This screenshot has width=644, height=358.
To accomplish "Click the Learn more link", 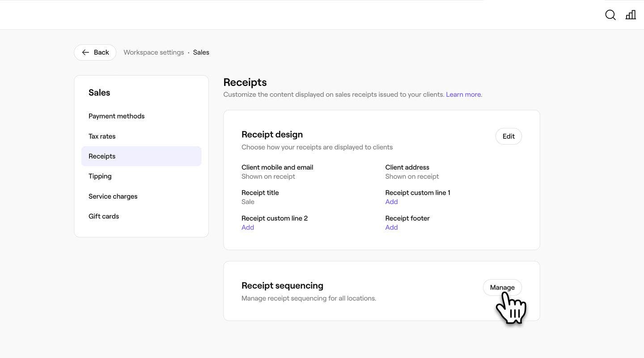I will [x=464, y=94].
